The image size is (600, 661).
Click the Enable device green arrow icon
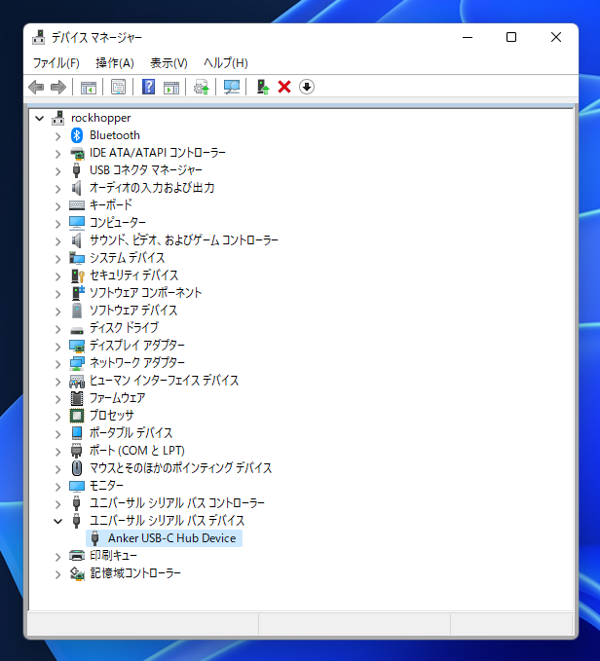[263, 87]
